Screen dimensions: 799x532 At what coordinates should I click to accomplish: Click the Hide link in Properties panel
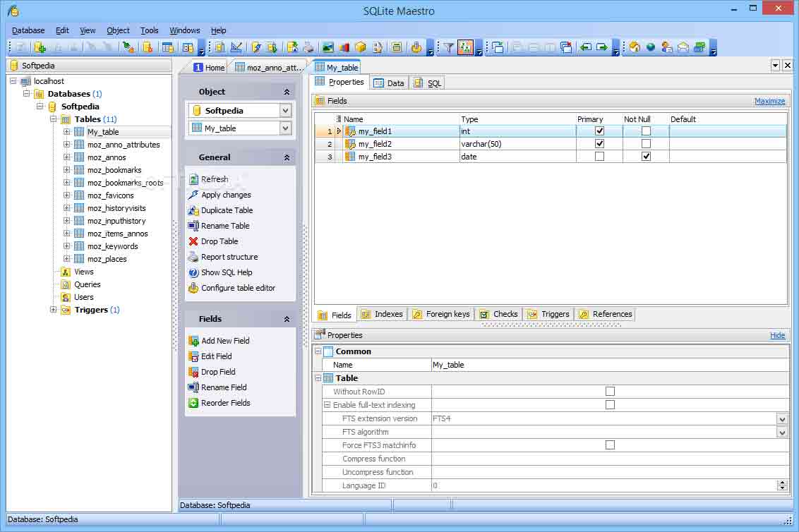click(x=777, y=335)
